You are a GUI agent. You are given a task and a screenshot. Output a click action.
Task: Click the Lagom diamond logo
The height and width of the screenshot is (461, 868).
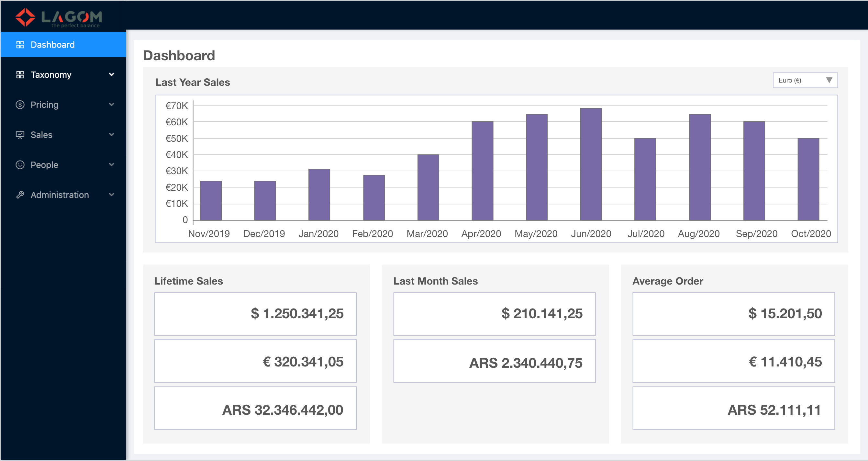[25, 17]
